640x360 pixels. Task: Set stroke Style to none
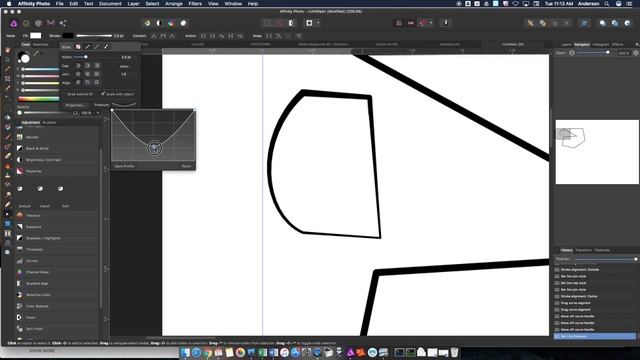point(78,47)
